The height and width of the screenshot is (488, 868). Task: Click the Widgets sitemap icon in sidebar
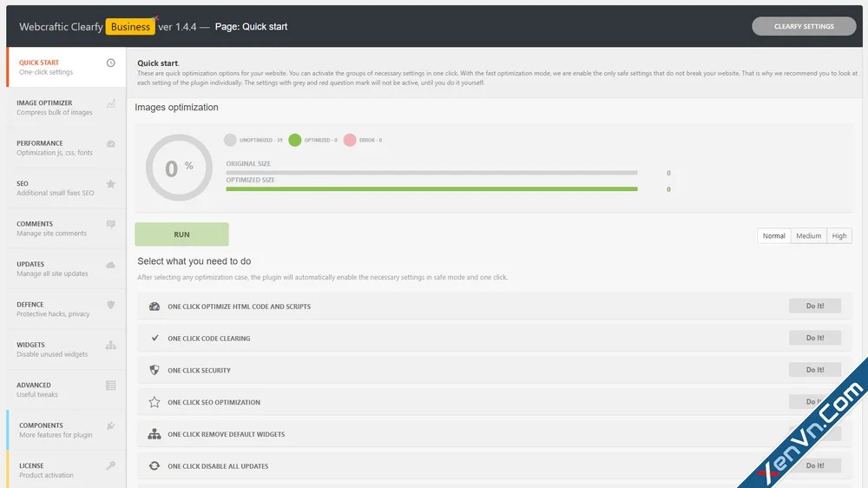111,345
